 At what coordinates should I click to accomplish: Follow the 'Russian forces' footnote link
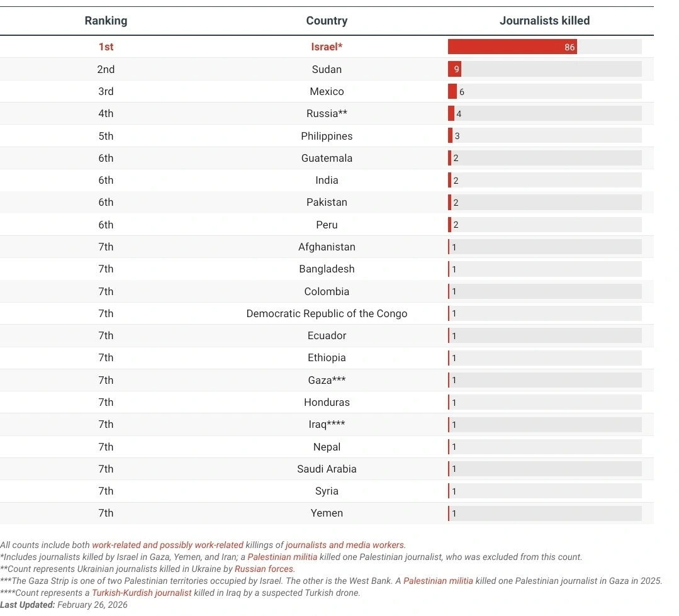264,569
